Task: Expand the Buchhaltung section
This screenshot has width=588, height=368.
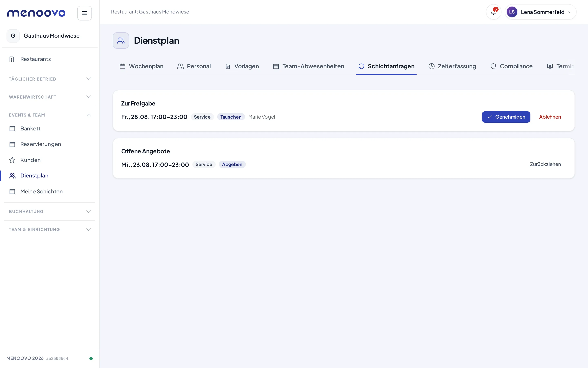Action: 50,212
